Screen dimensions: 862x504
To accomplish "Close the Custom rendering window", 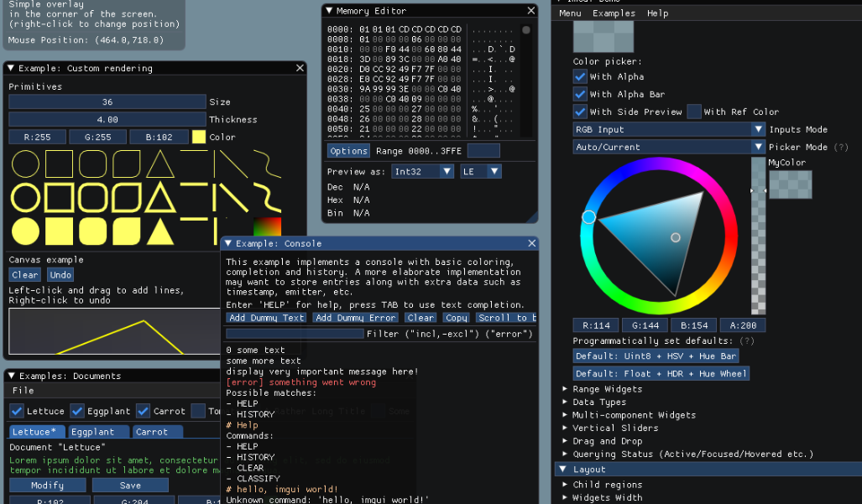I will click(300, 68).
